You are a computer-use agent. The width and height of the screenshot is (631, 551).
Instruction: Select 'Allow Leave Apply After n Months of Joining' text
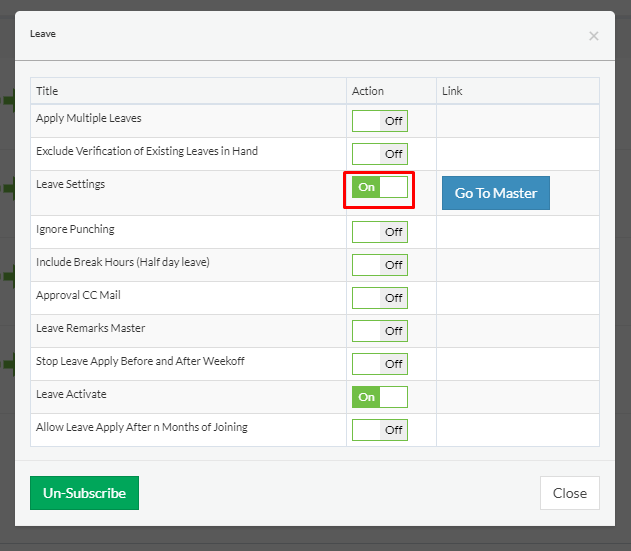(x=142, y=427)
